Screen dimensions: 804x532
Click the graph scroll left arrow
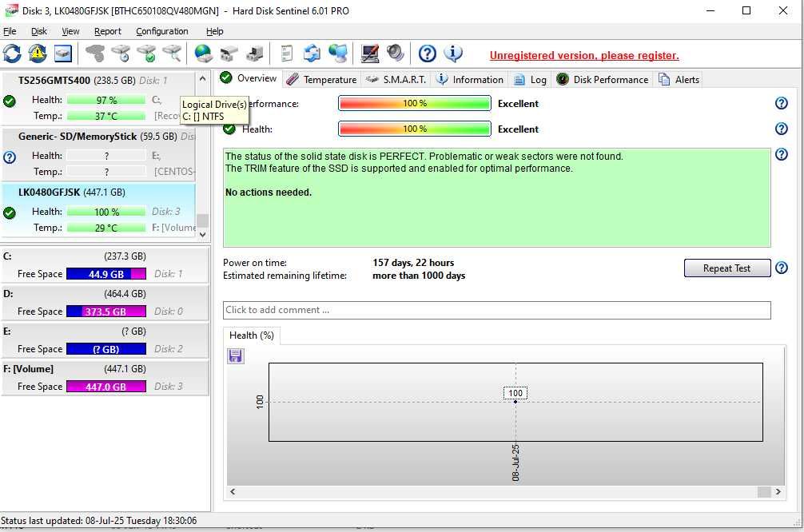[x=233, y=491]
